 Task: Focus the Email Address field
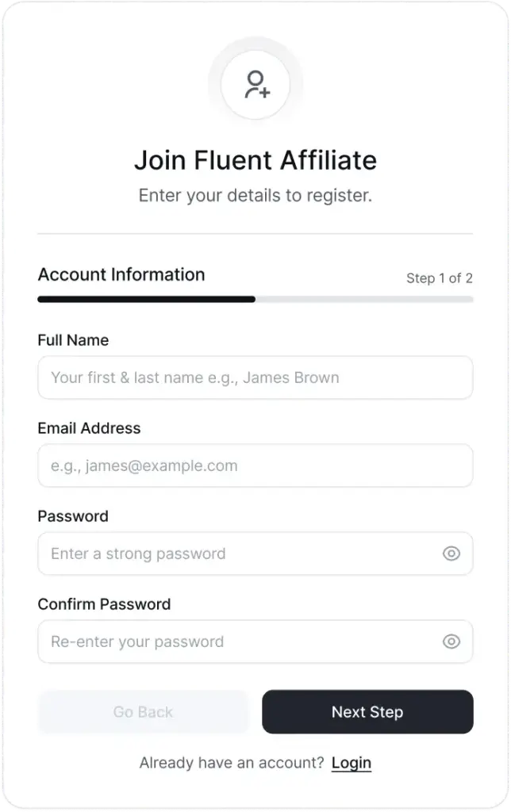(x=255, y=465)
